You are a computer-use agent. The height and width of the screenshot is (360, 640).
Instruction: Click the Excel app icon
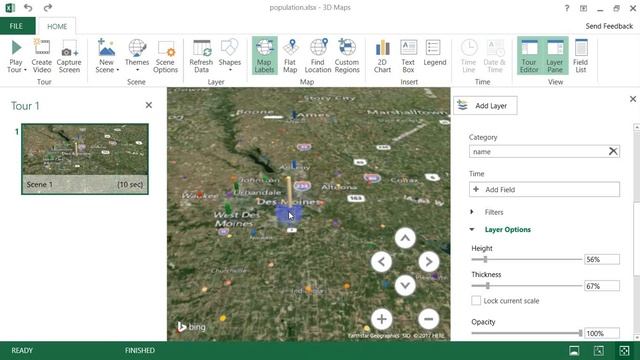click(10, 8)
